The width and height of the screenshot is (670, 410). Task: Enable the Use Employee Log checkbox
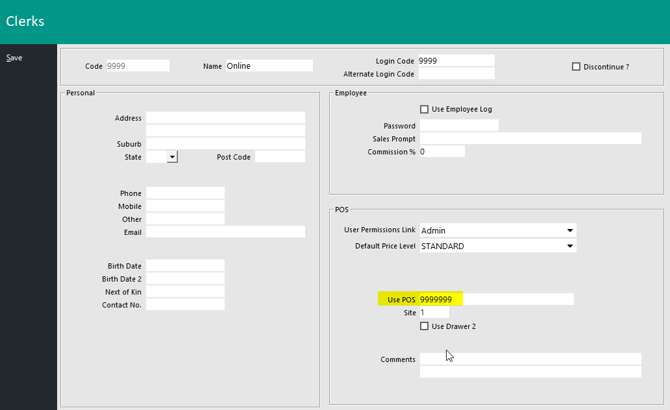tap(424, 110)
